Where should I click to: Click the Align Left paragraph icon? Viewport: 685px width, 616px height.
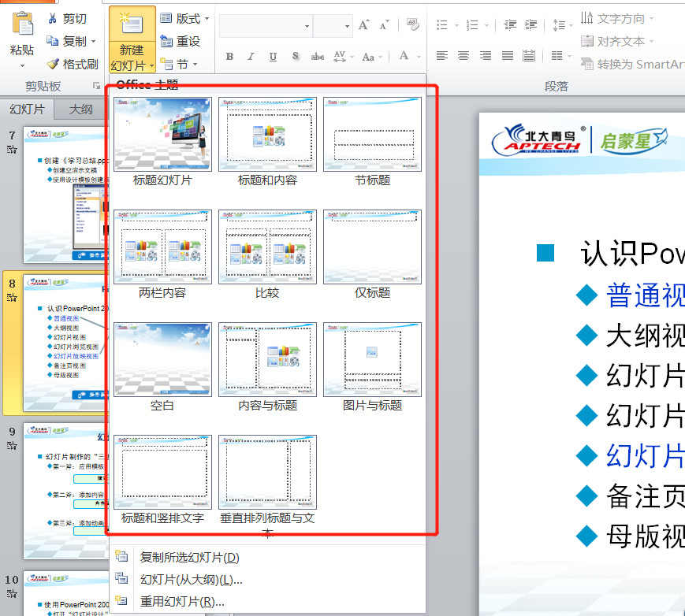click(x=442, y=56)
